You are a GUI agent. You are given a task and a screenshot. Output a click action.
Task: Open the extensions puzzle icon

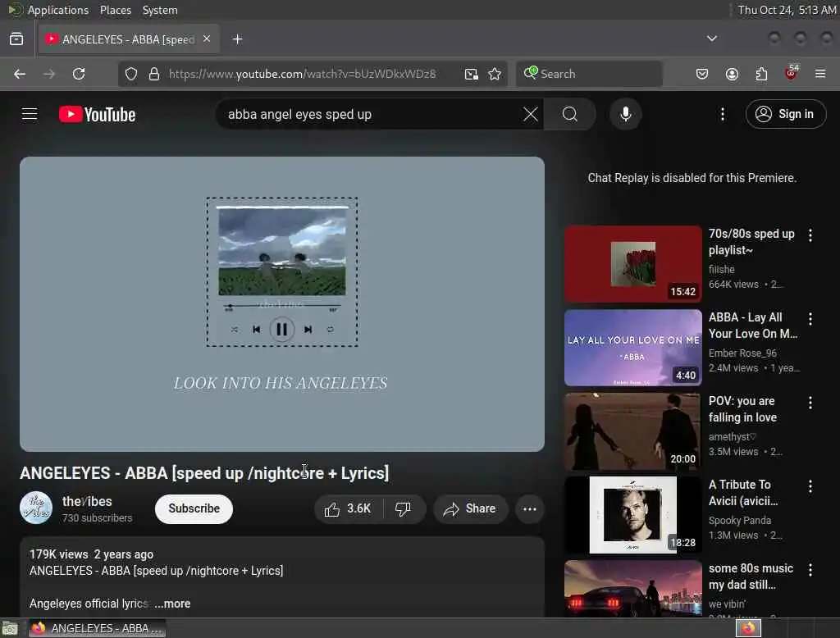click(x=761, y=74)
